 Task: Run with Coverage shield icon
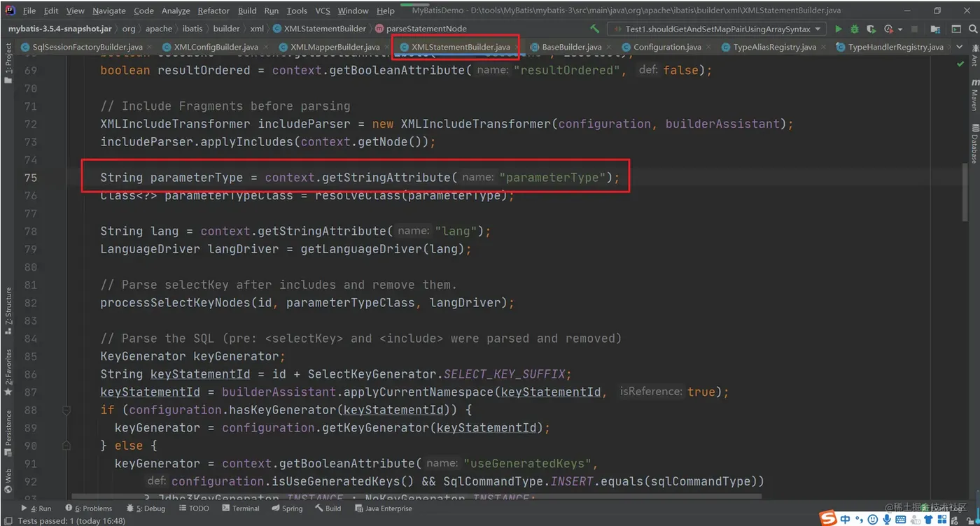point(871,29)
